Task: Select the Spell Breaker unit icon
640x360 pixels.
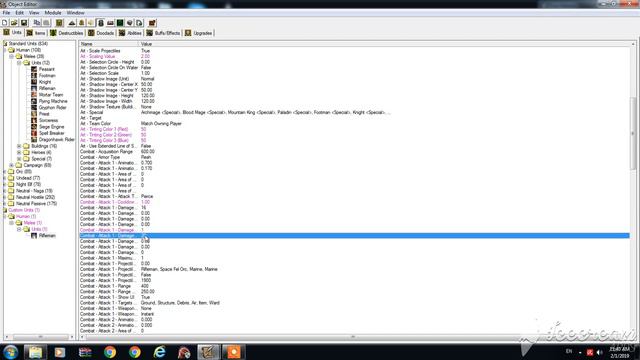Action: pyautogui.click(x=34, y=133)
